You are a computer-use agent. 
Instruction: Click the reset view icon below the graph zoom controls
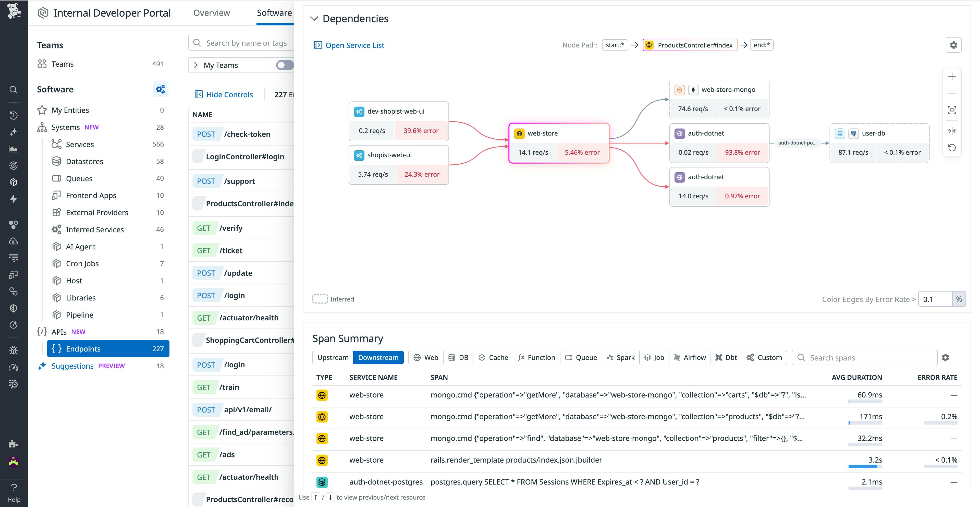pos(952,148)
